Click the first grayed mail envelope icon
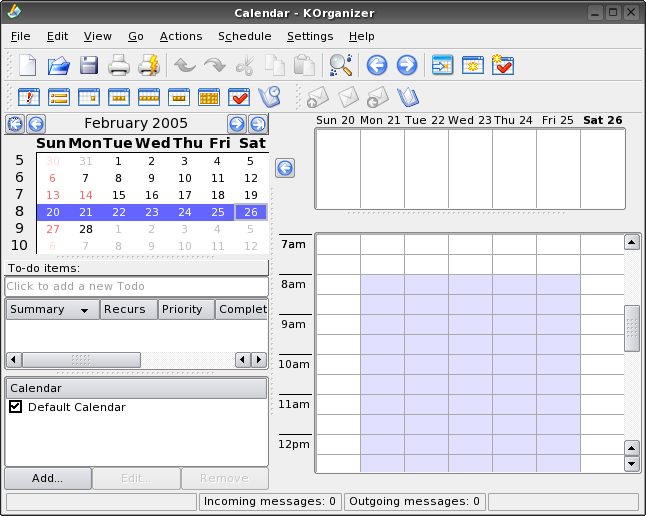The height and width of the screenshot is (516, 646). (318, 97)
